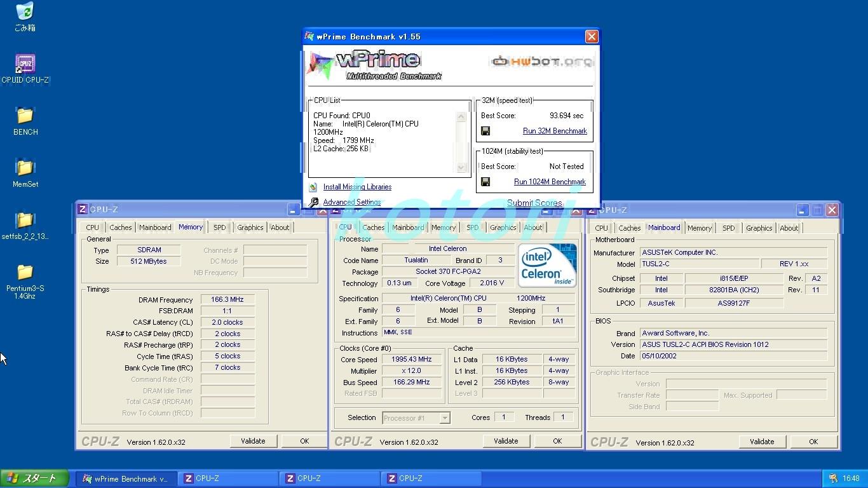Screen dimensions: 868x488
Task: Switch to CPU tab in Memory window
Action: point(93,227)
